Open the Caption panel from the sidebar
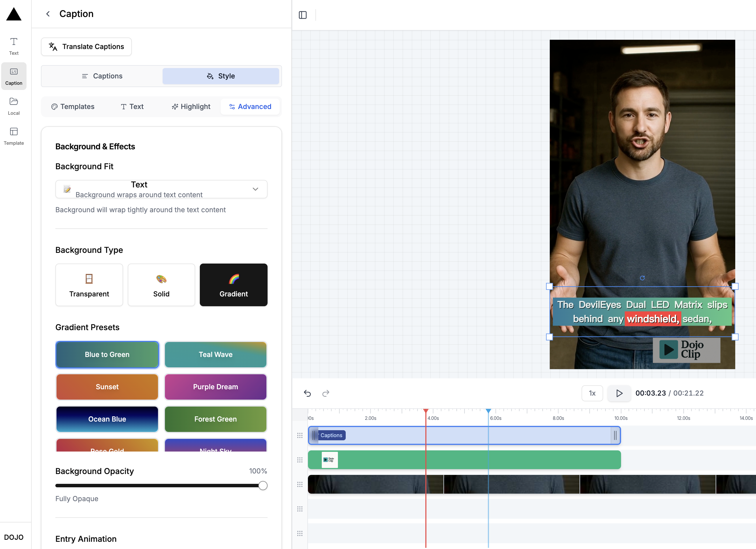 pos(14,76)
